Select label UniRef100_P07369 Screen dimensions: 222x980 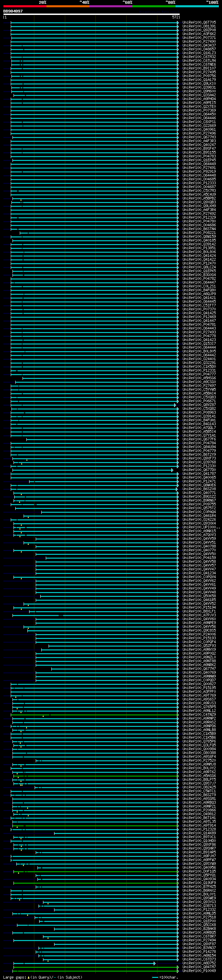pyautogui.click(x=199, y=110)
